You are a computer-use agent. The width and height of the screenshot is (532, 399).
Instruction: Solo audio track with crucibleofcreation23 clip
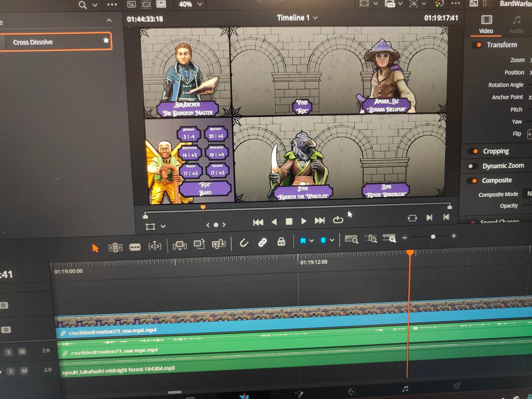[x=8, y=352]
